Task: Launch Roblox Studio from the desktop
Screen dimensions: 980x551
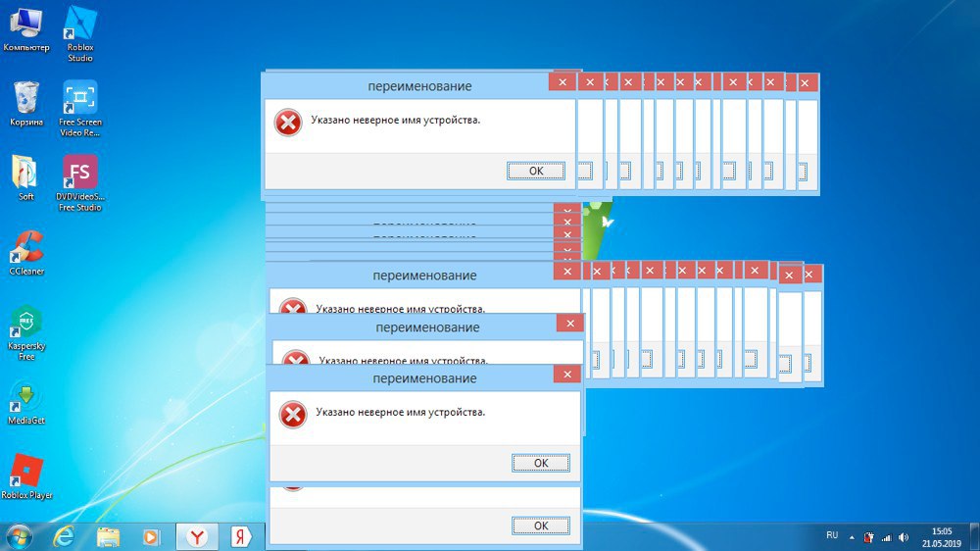Action: click(x=80, y=24)
